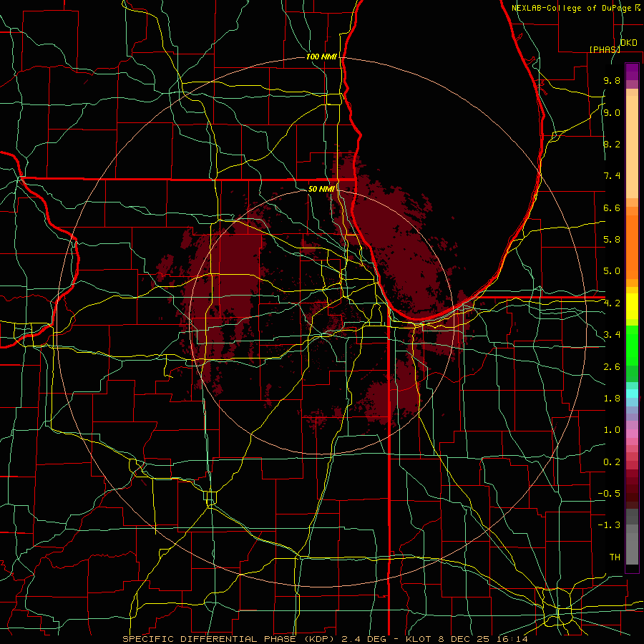This screenshot has height=644, width=644.
Task: Click the 6.6 color scale label
Action: 612,208
